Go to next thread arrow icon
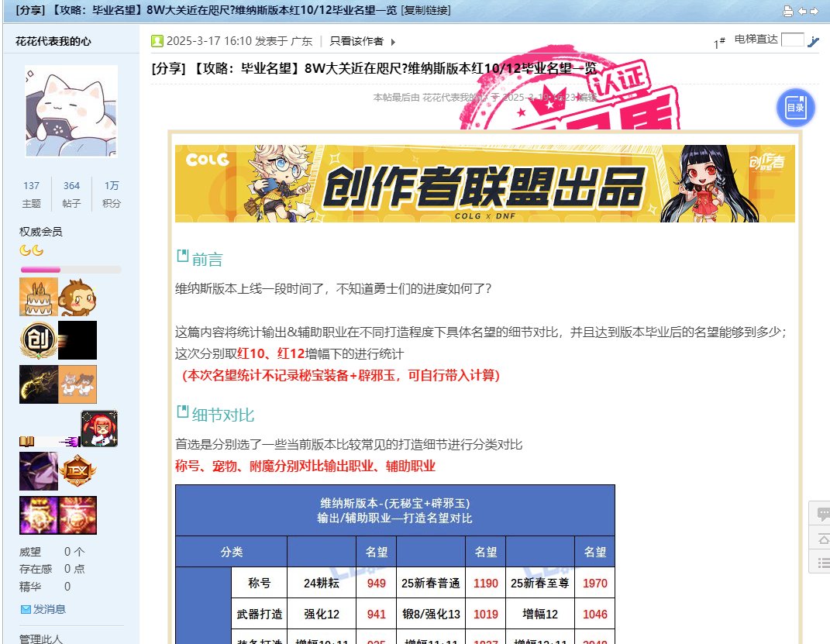Viewport: 830px width, 644px height. 815,11
